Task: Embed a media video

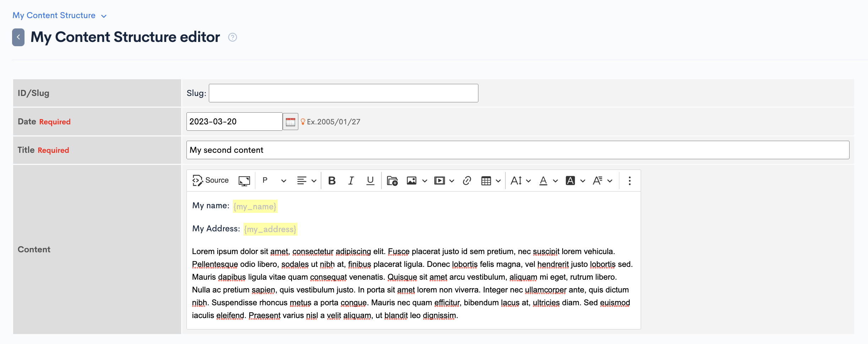Action: click(x=440, y=181)
